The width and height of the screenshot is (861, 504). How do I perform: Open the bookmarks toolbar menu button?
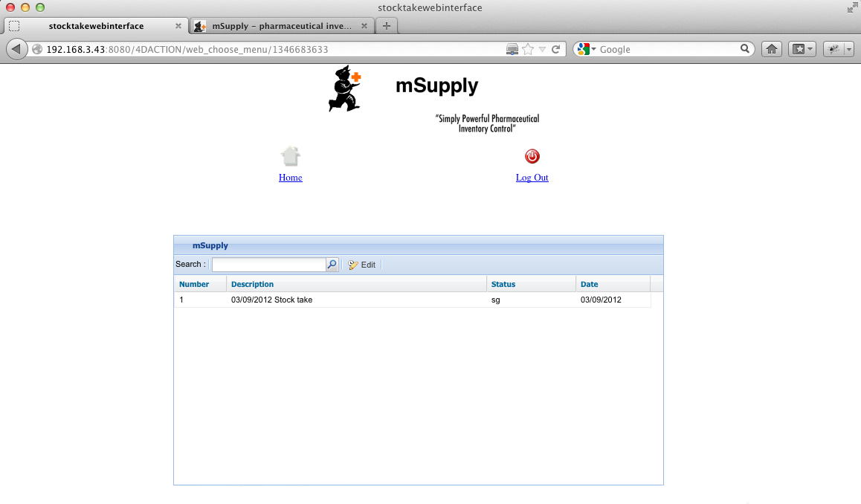click(802, 49)
